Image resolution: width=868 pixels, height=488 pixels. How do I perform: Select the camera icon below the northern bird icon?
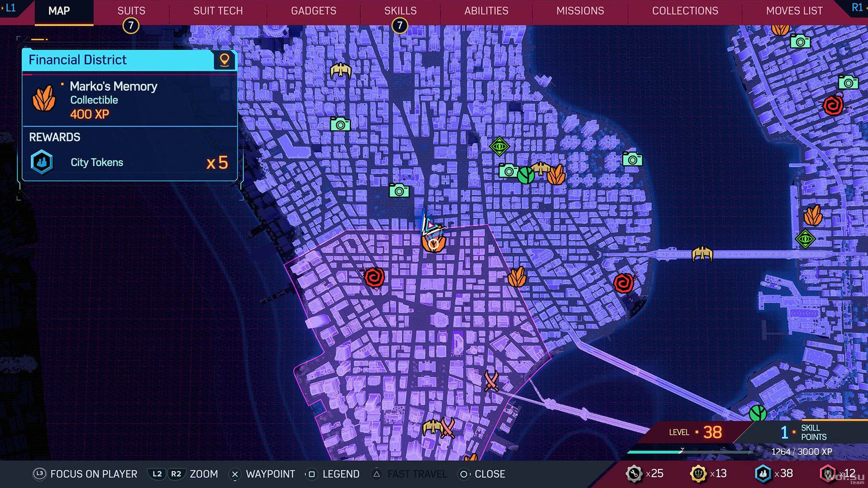tap(340, 124)
